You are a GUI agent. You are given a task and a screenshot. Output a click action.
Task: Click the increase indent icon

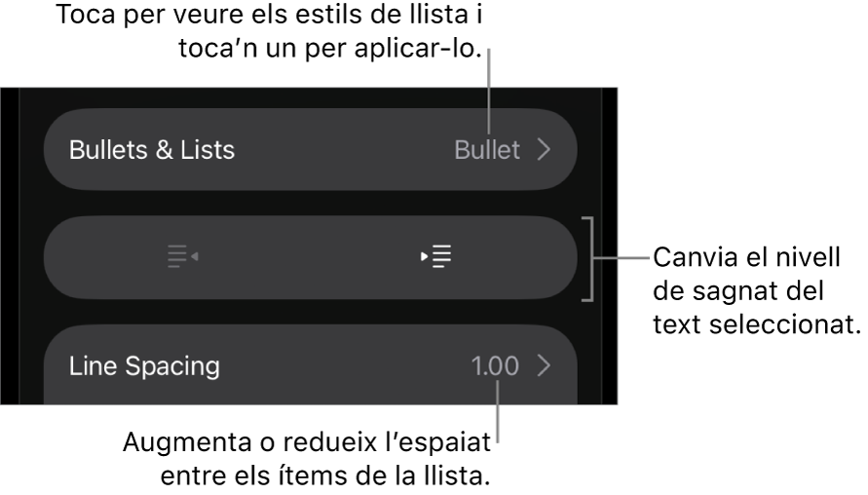coord(436,256)
